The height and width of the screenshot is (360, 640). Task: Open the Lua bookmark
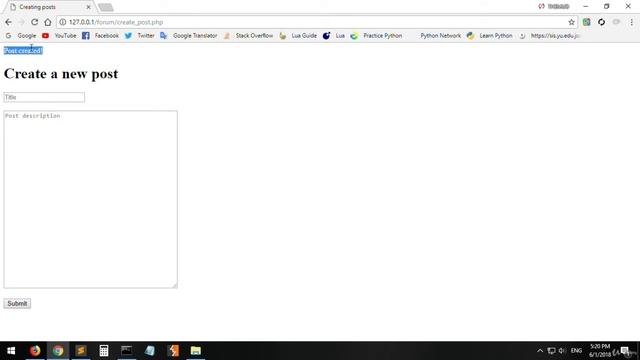333,36
